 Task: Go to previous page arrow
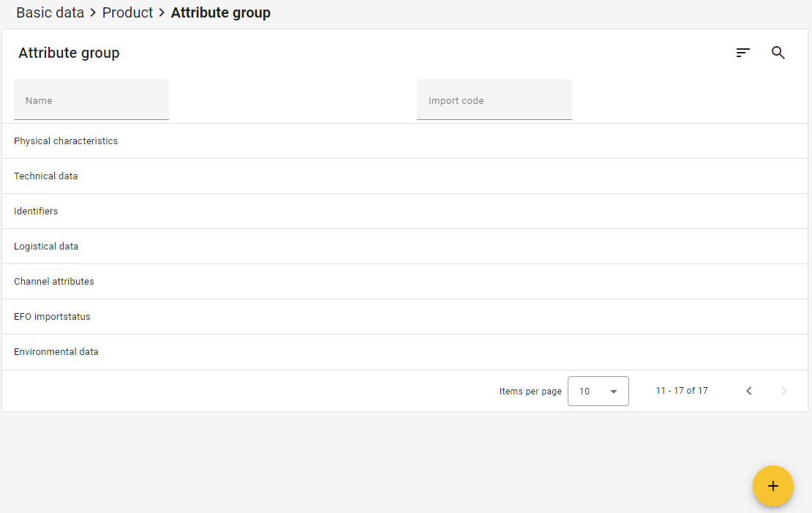[749, 391]
